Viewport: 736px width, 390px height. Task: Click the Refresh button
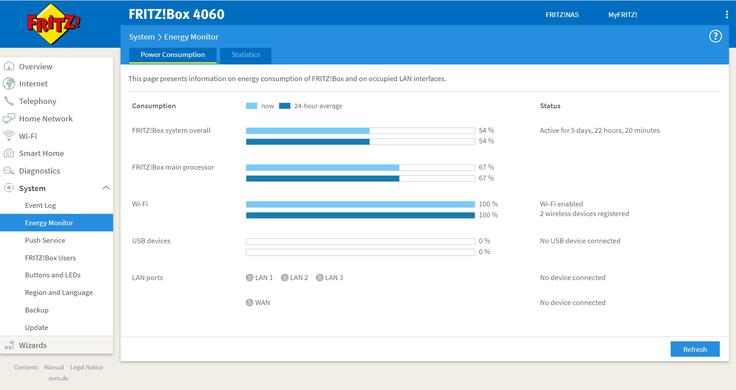tap(695, 349)
